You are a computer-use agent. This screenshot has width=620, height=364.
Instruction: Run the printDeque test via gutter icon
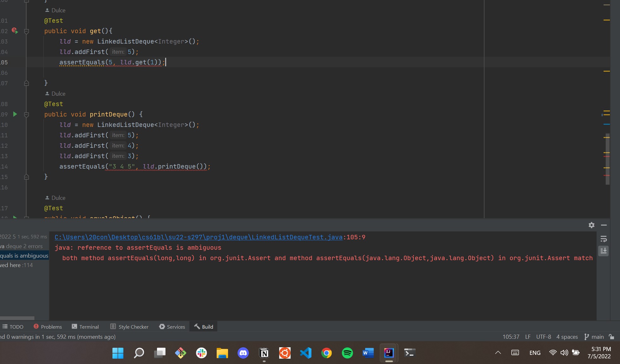pyautogui.click(x=15, y=114)
